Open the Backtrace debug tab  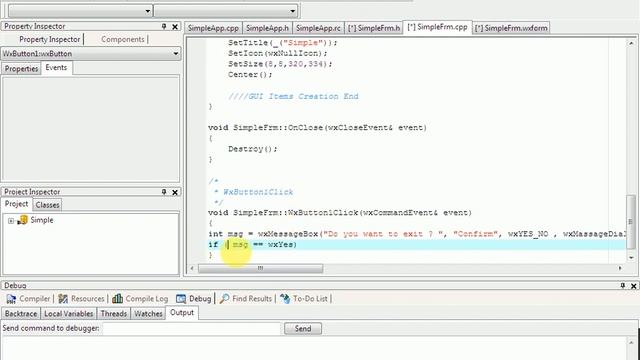click(x=21, y=313)
